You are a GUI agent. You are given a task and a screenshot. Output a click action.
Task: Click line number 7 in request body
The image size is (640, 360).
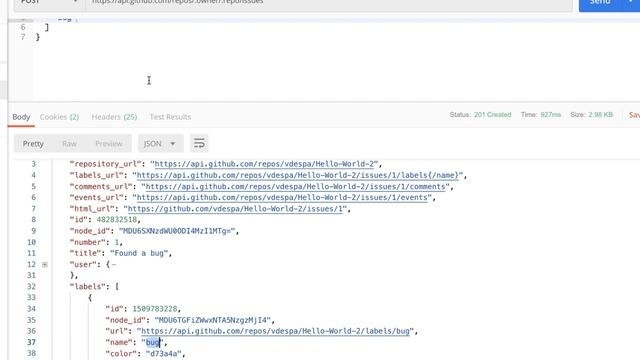[x=23, y=37]
